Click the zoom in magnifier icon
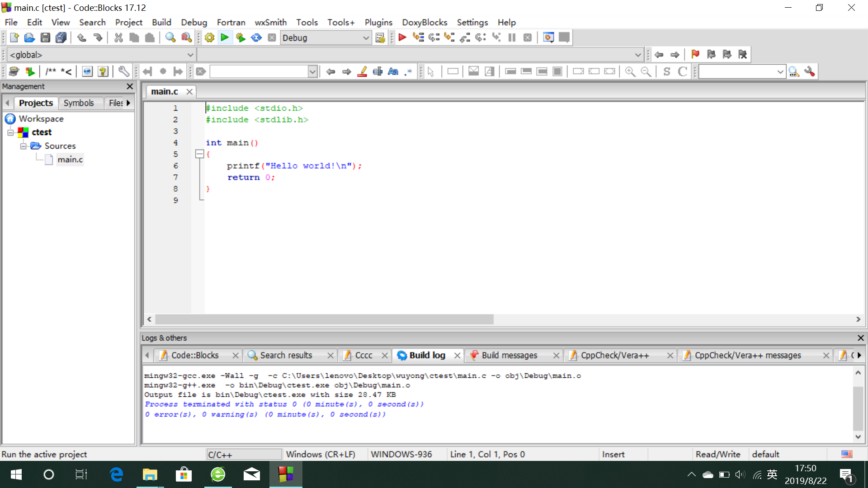This screenshot has height=488, width=868. pyautogui.click(x=630, y=71)
